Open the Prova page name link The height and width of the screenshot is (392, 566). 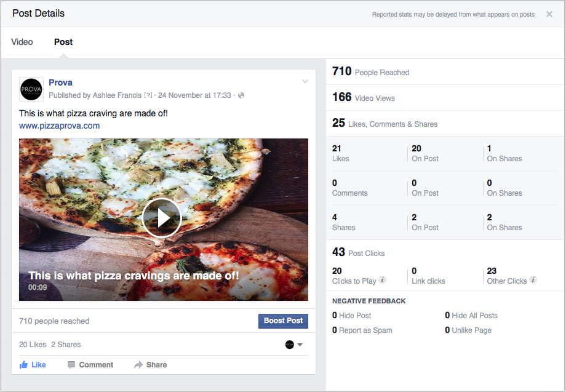60,82
